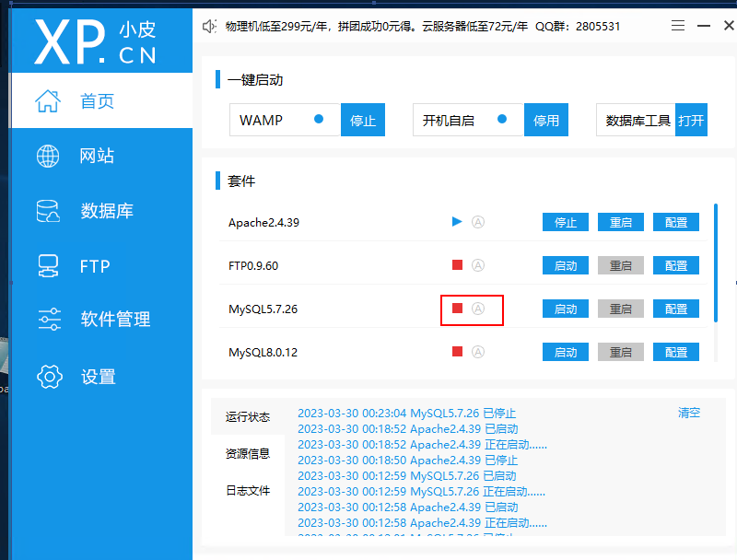737x560 pixels.
Task: Switch to the 日志文件 tab
Action: pos(248,491)
